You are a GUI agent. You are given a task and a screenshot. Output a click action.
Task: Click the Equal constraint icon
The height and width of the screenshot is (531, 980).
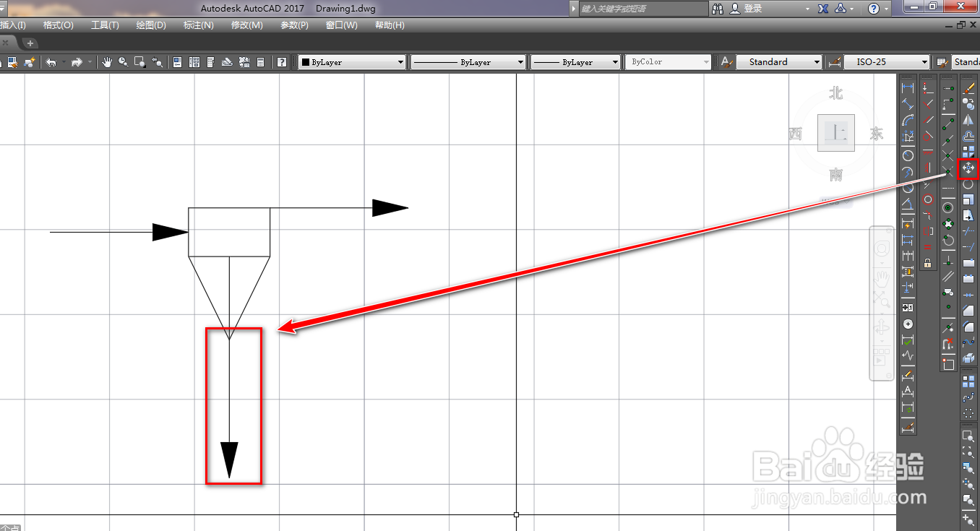tap(928, 247)
